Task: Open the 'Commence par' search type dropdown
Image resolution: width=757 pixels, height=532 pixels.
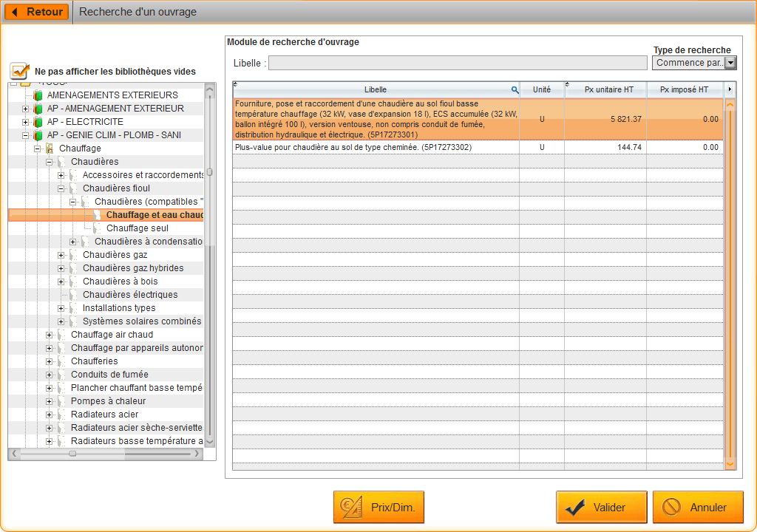Action: [730, 63]
